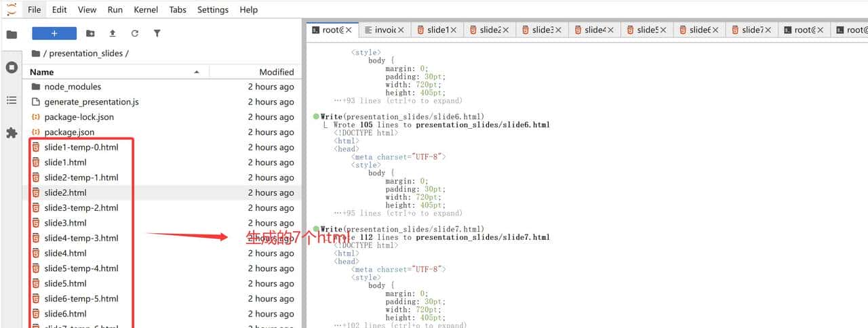Select the slide4.html file
This screenshot has height=328, width=868.
[x=65, y=253]
